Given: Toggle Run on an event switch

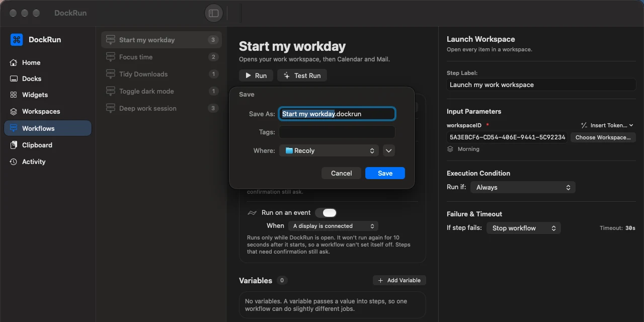Looking at the screenshot, I should pos(326,213).
